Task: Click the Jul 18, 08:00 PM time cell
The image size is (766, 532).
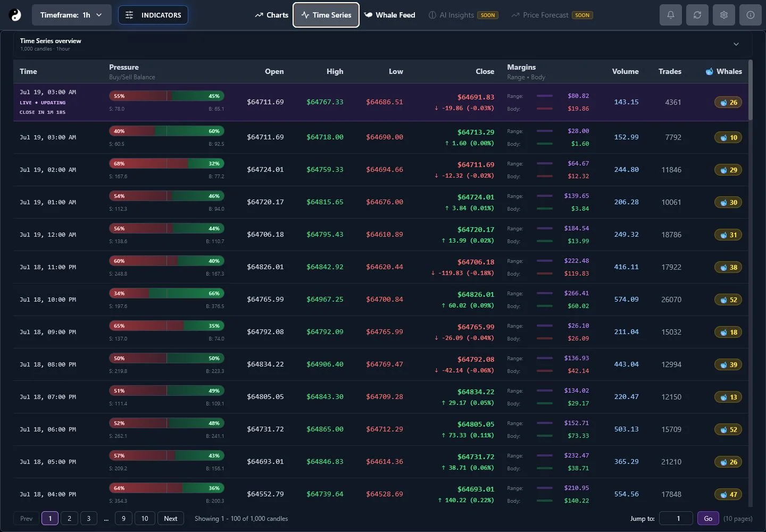Action: [x=48, y=364]
